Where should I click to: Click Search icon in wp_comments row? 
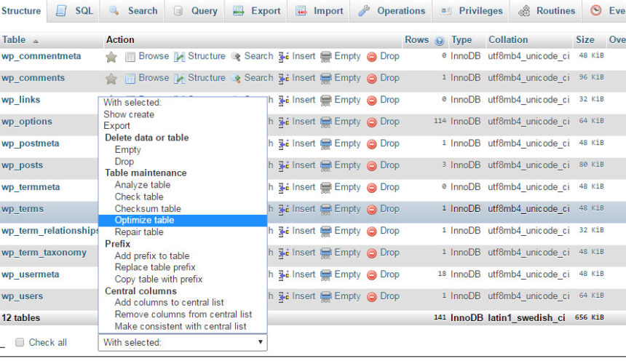pyautogui.click(x=236, y=79)
